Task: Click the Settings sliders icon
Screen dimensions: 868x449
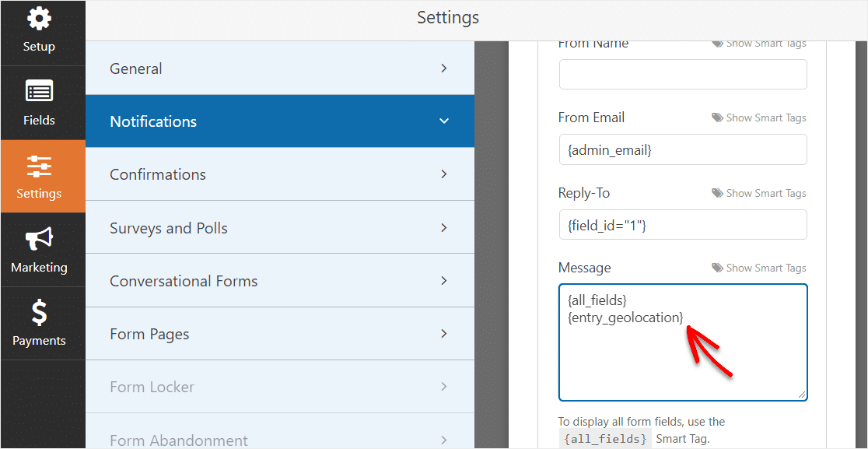Action: pos(39,166)
